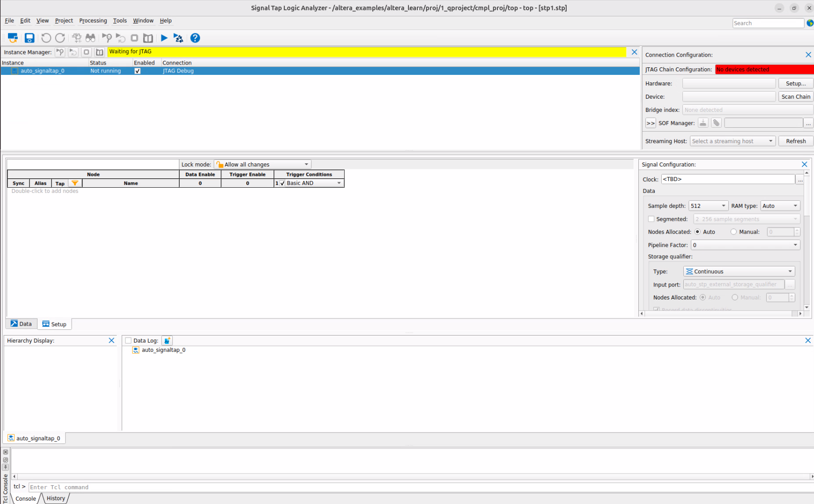Viewport: 814px width, 504px height.
Task: Click the SOF Manager program device icon
Action: click(x=703, y=123)
